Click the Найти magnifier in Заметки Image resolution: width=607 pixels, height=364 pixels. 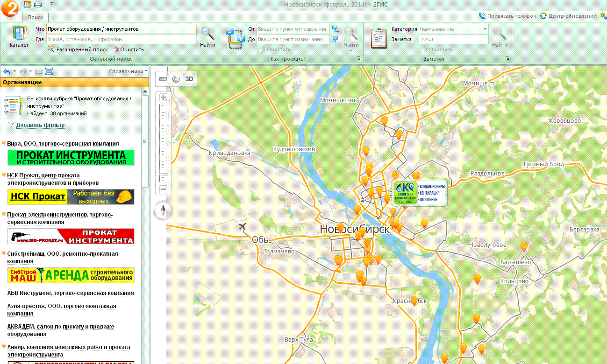click(500, 37)
